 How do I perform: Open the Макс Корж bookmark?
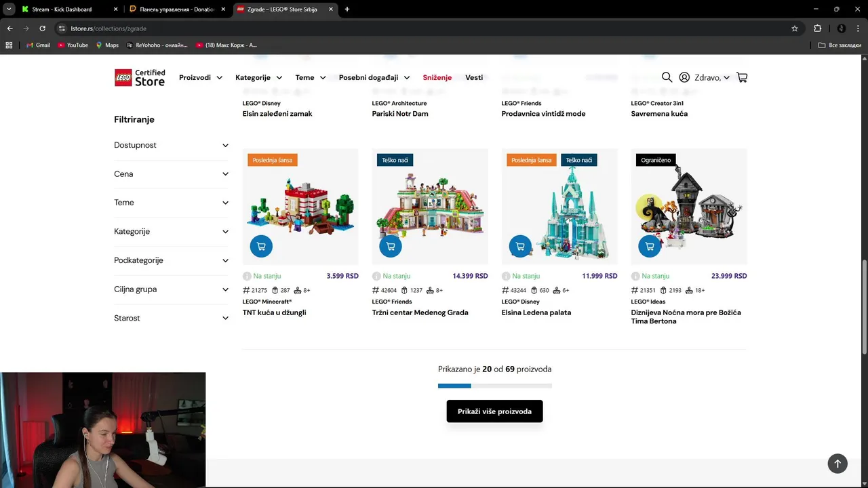tap(226, 45)
